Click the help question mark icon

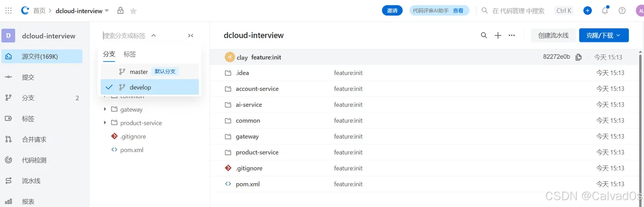click(622, 11)
